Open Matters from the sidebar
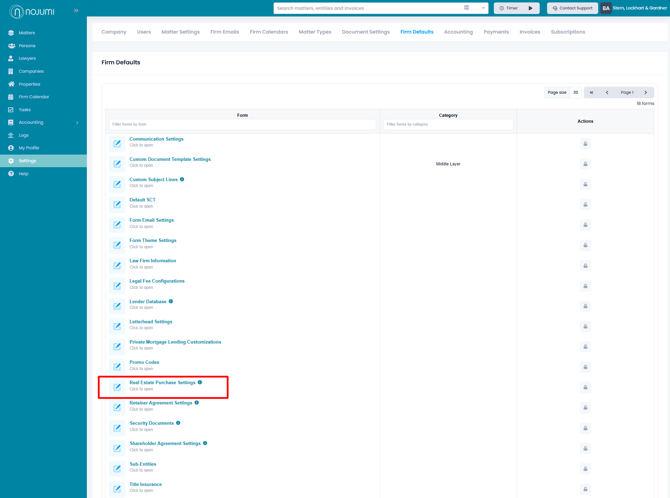Image resolution: width=670 pixels, height=498 pixels. pos(26,33)
